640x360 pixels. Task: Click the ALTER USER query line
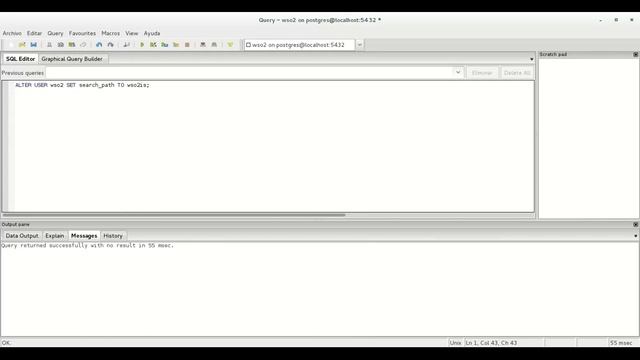82,85
